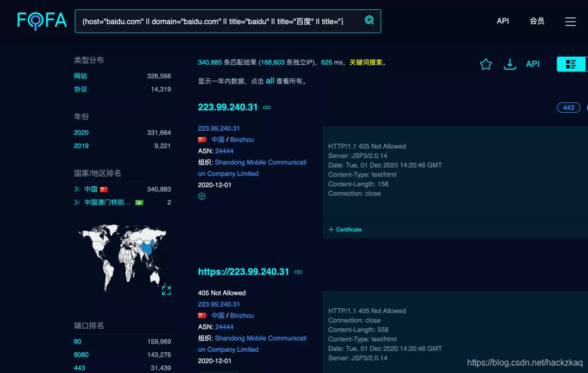Click China flag in country ranking
The width and height of the screenshot is (588, 373).
(x=104, y=189)
